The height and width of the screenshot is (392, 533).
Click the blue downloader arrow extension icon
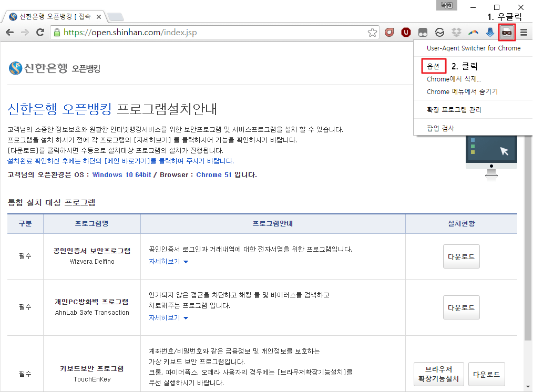tap(489, 32)
